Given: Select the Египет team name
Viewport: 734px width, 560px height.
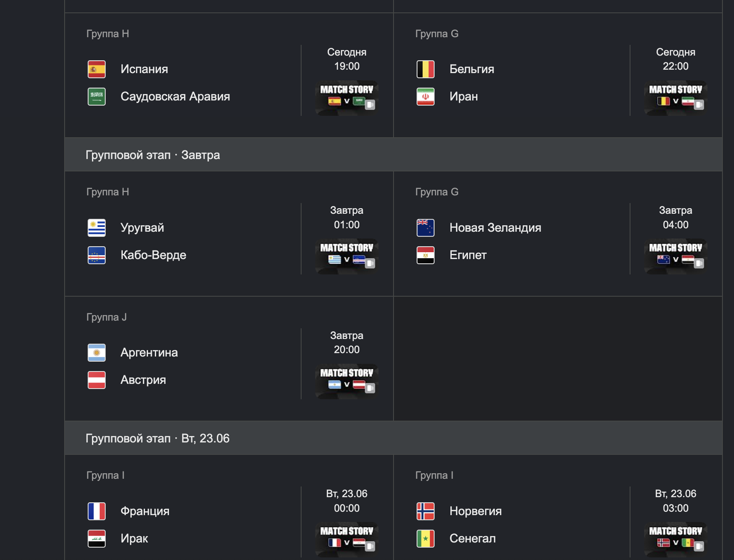Looking at the screenshot, I should [468, 255].
